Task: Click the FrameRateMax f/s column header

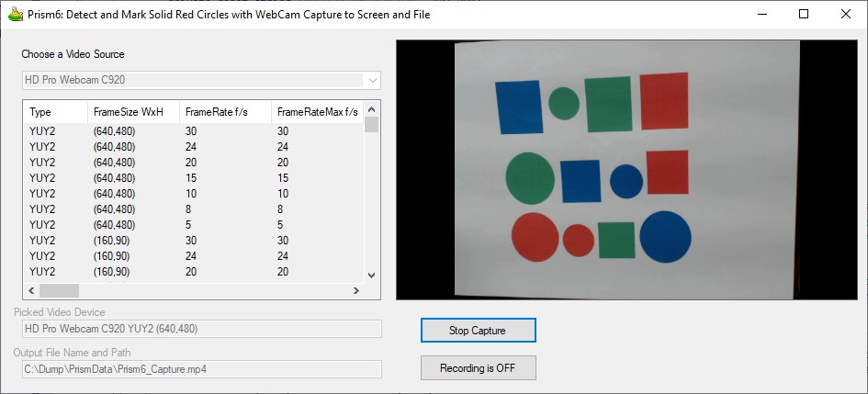Action: pyautogui.click(x=316, y=112)
